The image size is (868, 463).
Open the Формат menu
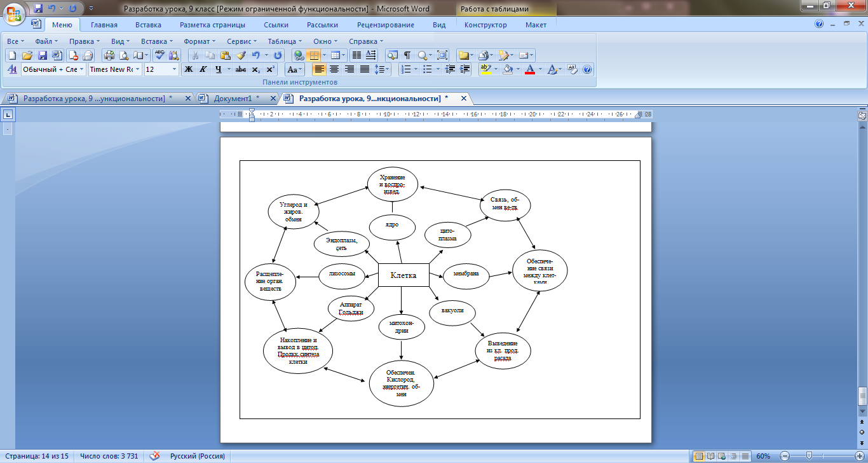pos(200,41)
